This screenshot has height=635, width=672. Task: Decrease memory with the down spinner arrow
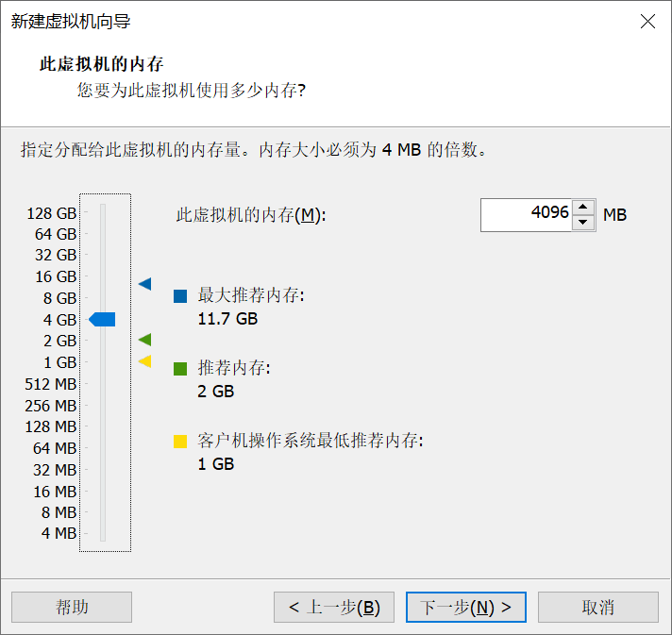(584, 223)
